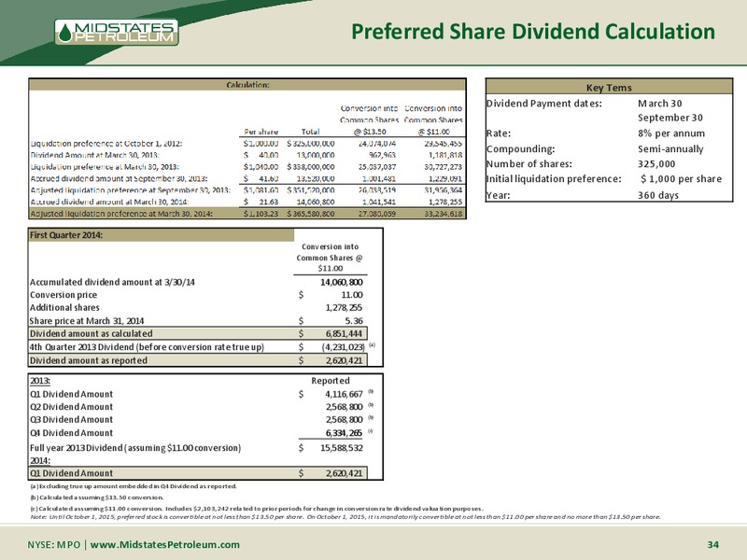Click the '1,278,255' additional shares value in First Quarter table

point(344,308)
